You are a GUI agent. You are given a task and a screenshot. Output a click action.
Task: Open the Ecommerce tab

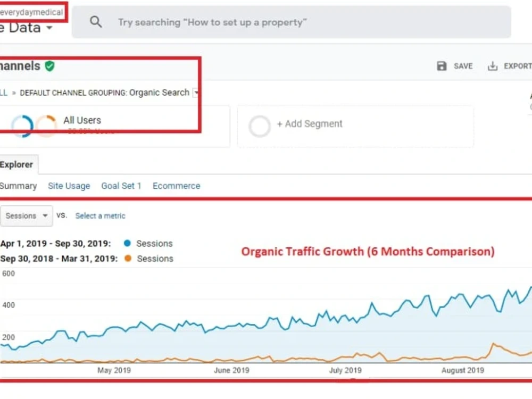tap(177, 186)
